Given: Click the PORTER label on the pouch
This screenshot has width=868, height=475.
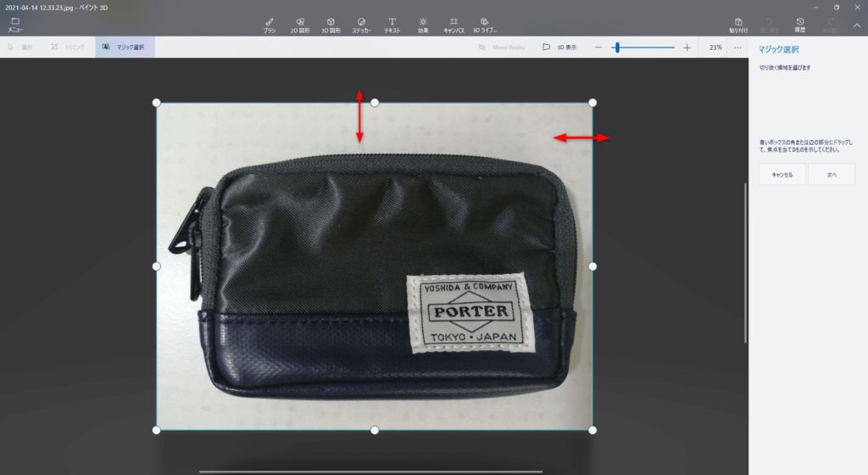Looking at the screenshot, I should coord(471,311).
